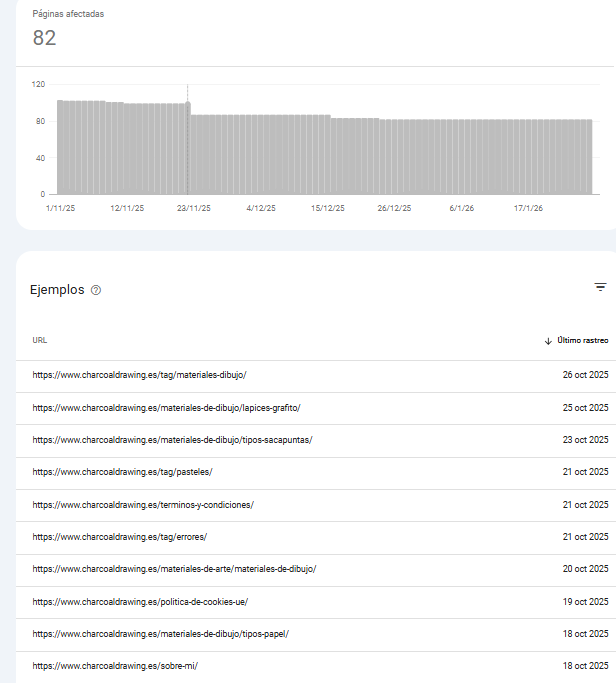Open the tag/materiales-dibujo URL row
Screen dimensions: 616x683
pos(139,375)
